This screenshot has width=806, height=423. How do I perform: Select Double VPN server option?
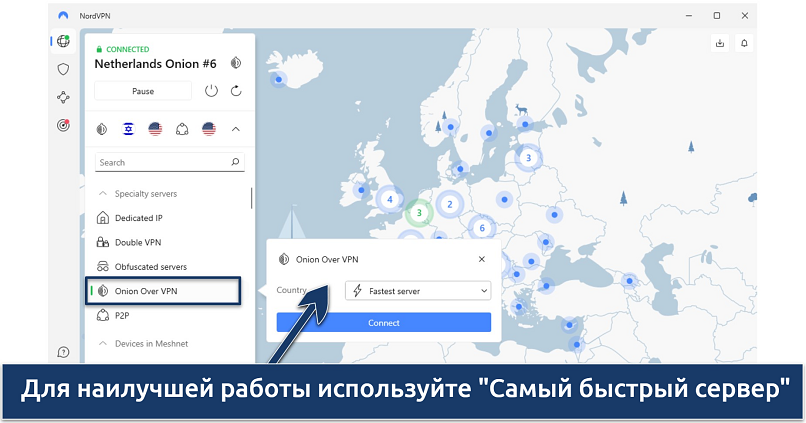pyautogui.click(x=137, y=242)
